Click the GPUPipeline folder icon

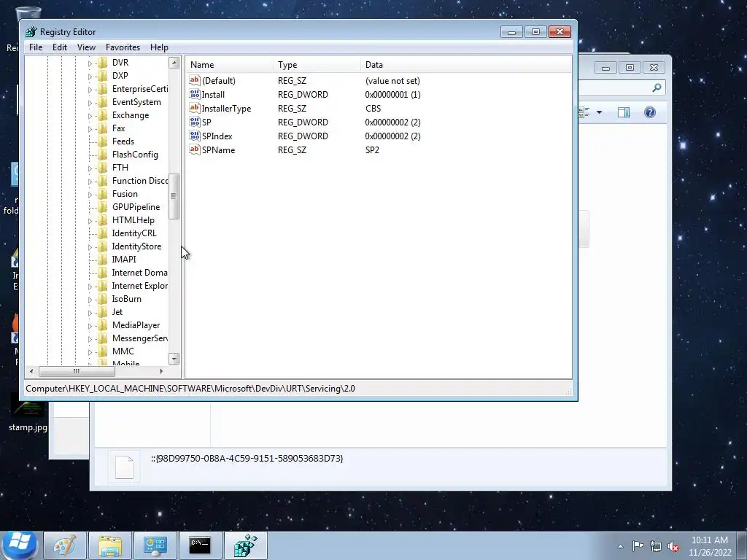pos(102,206)
